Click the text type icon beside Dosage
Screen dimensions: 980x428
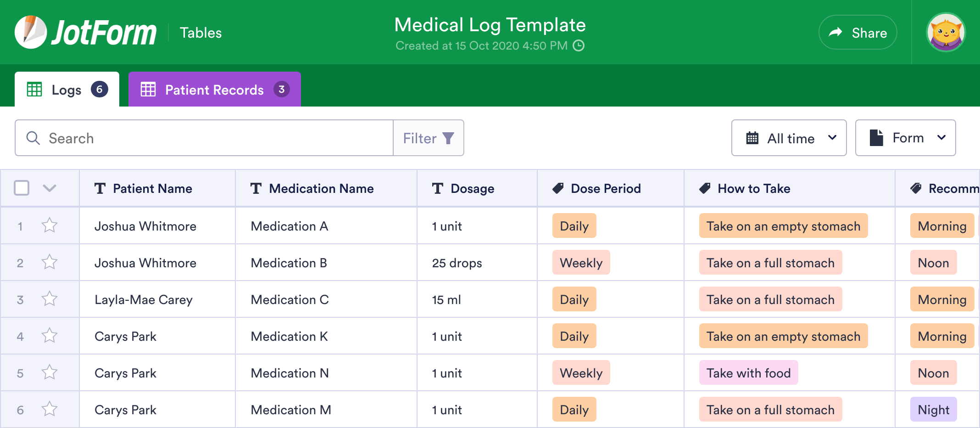[438, 188]
